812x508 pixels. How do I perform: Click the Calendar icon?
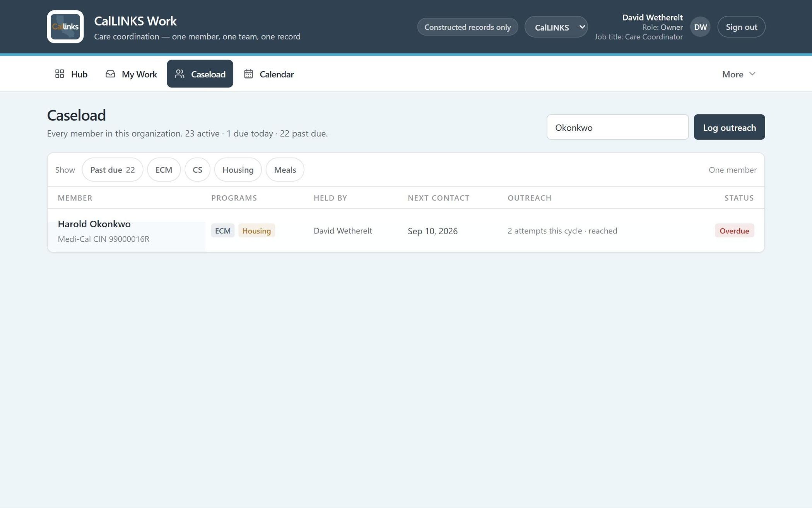(x=248, y=74)
